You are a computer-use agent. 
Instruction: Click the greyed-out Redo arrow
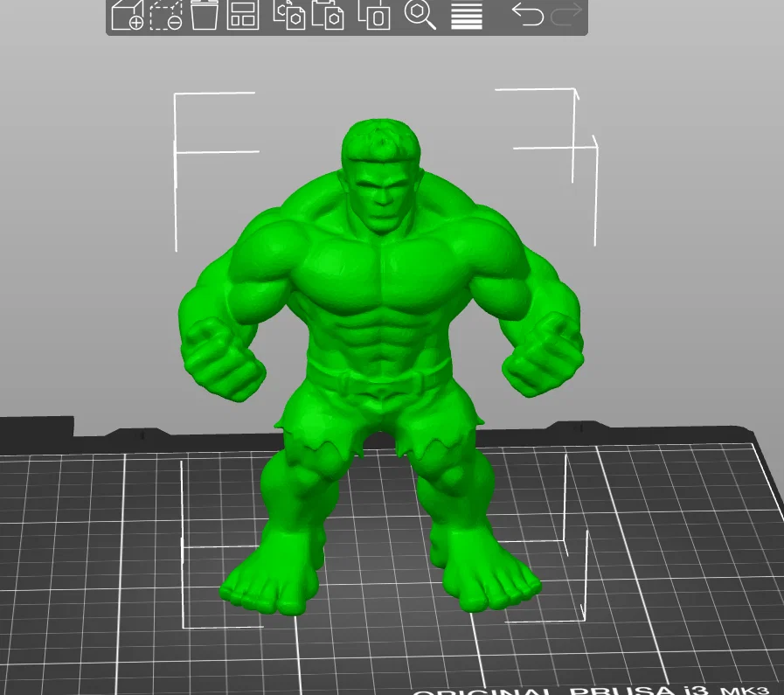566,14
